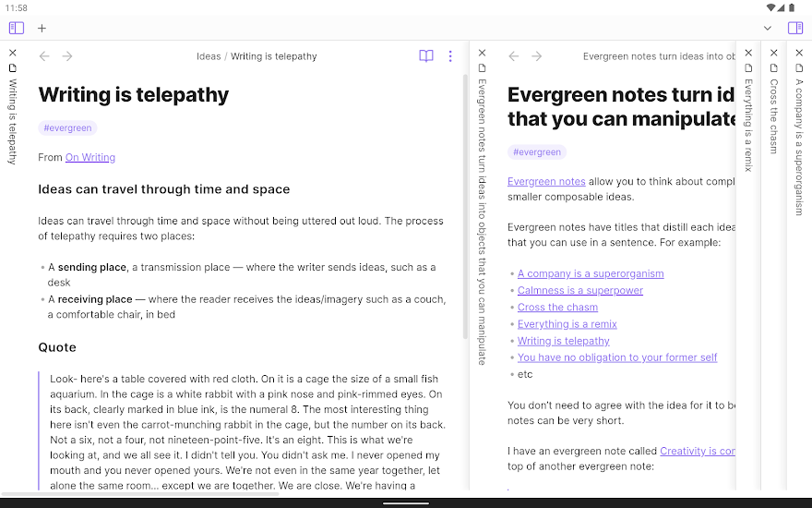Click the Ideas breadcrumb folder
This screenshot has height=508, width=812.
[x=209, y=56]
